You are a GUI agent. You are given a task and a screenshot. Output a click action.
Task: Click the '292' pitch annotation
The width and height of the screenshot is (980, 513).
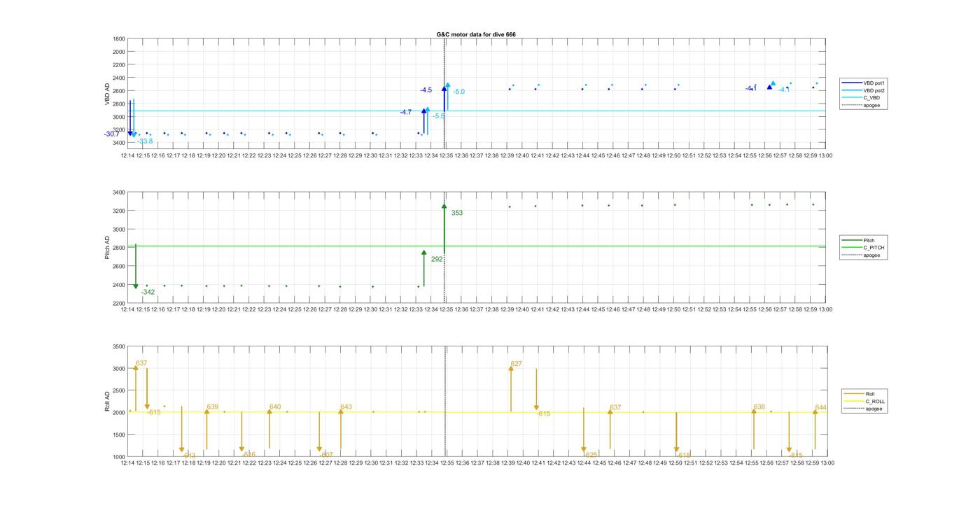[437, 259]
